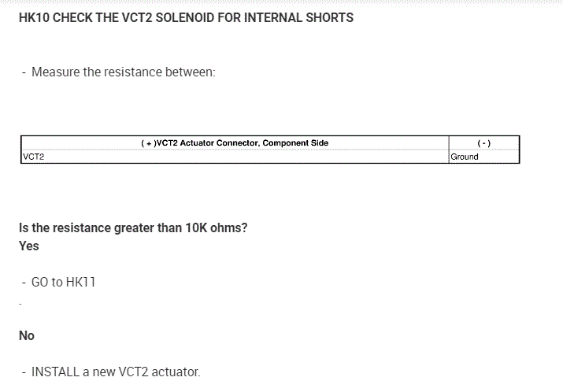Image resolution: width=563 pixels, height=392 pixels.
Task: Click the "(-)" column header
Action: (484, 142)
